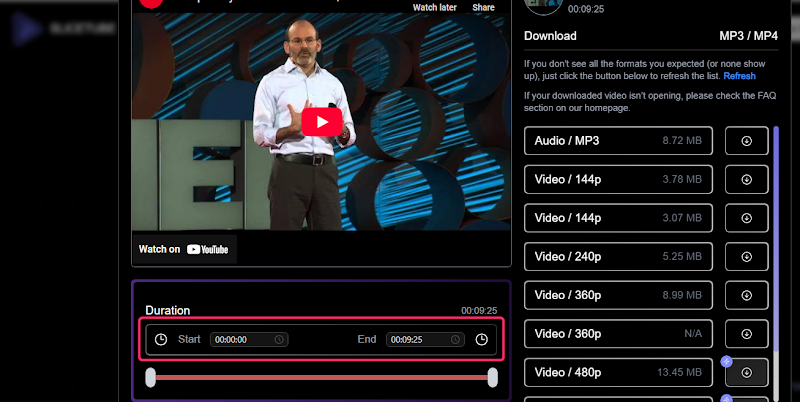Select the Video / 360p 8.99 MB format
The image size is (800, 402).
click(x=618, y=295)
